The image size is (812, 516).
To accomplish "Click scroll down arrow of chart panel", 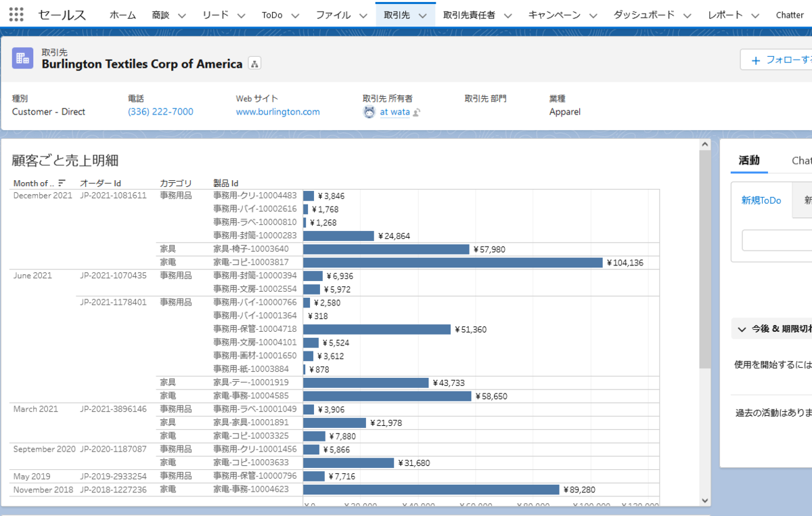I will (x=705, y=500).
